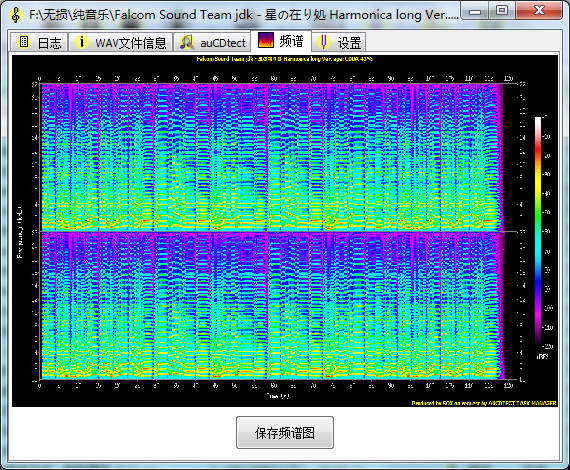Click the yellow info icon for WAV文件信息
Viewport: 570px width, 470px height.
point(82,42)
